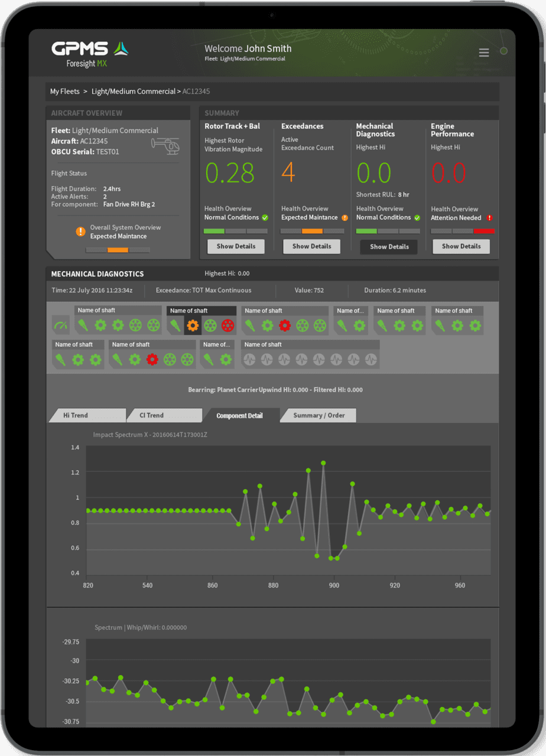Switch to the Hi Trend tab
Image resolution: width=546 pixels, height=756 pixels.
pyautogui.click(x=87, y=415)
